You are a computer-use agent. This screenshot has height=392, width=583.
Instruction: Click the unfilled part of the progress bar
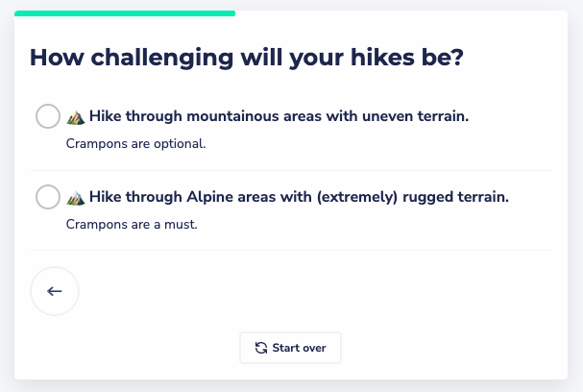pyautogui.click(x=401, y=13)
